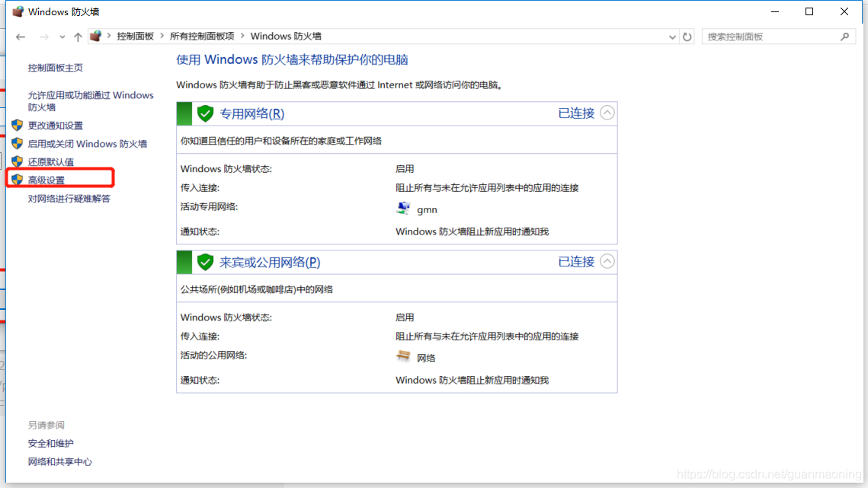Screen dimensions: 868x488
Task: Click 还原默认值 link
Action: click(51, 162)
